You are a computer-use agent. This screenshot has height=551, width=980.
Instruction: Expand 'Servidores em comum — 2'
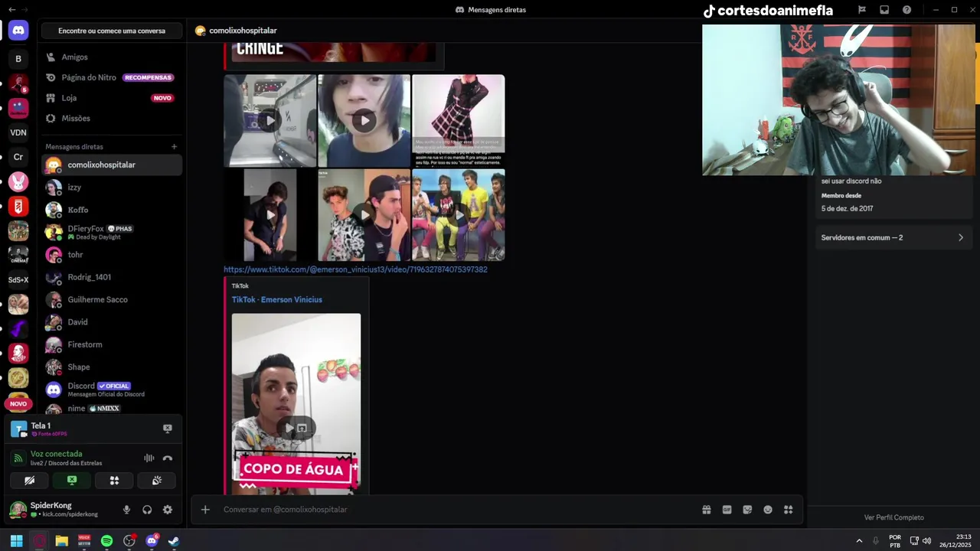pyautogui.click(x=893, y=238)
